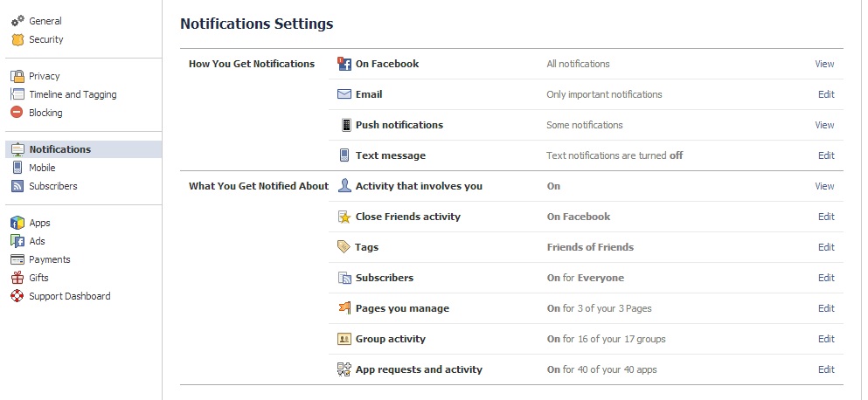The height and width of the screenshot is (400, 868).
Task: Click the Blocking red circle icon
Action: [17, 113]
